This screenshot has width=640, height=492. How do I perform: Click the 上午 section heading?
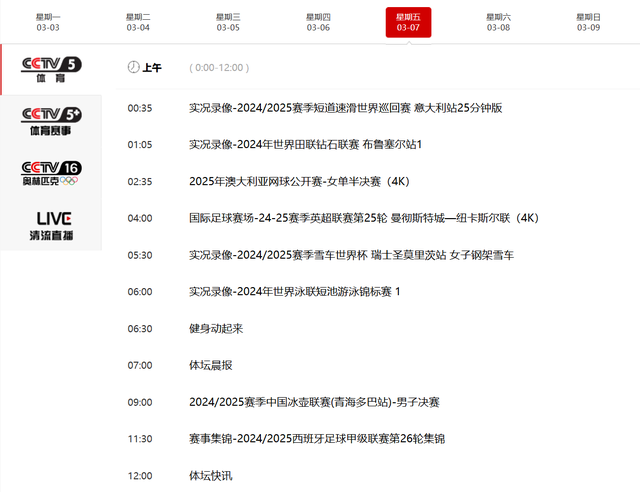152,67
